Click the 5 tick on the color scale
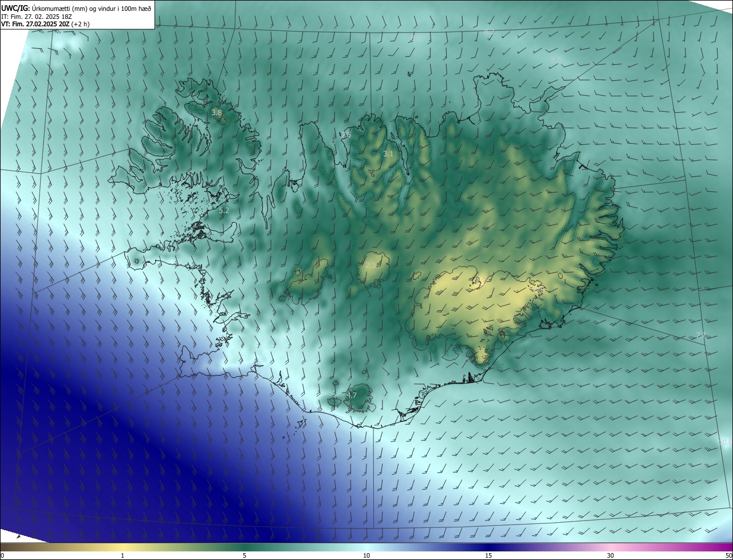The height and width of the screenshot is (560, 733). pyautogui.click(x=245, y=555)
